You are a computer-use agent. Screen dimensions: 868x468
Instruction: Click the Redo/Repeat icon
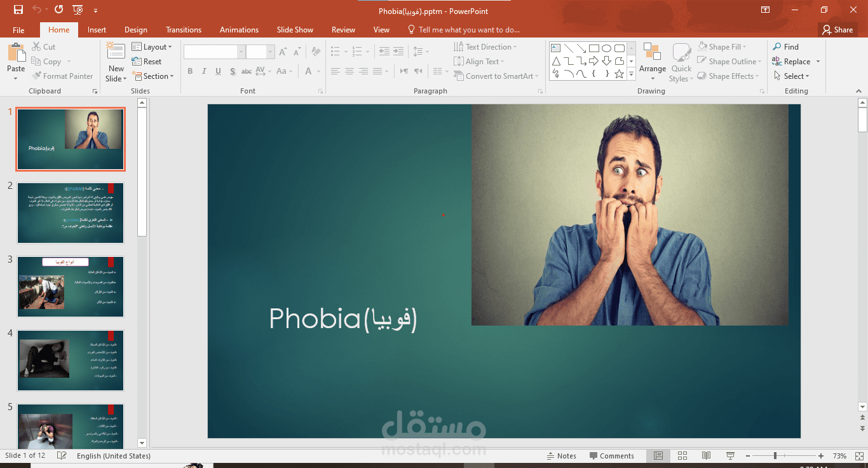[x=58, y=10]
